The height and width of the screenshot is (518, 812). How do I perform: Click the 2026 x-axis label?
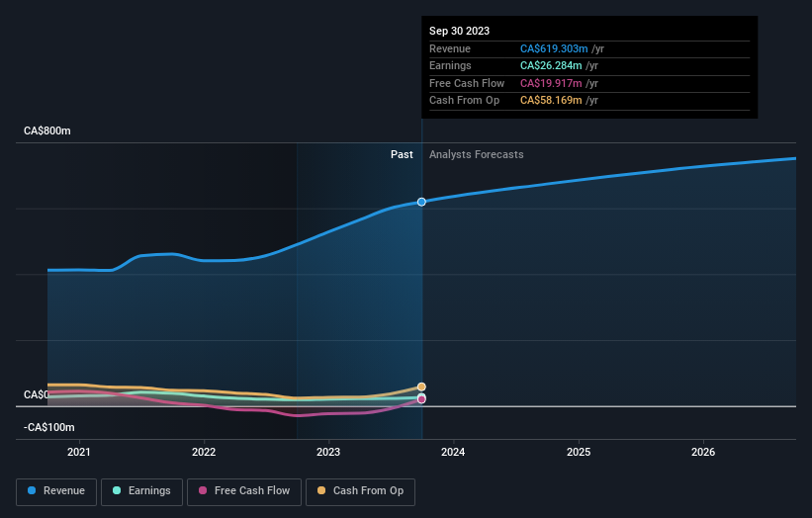(x=703, y=452)
